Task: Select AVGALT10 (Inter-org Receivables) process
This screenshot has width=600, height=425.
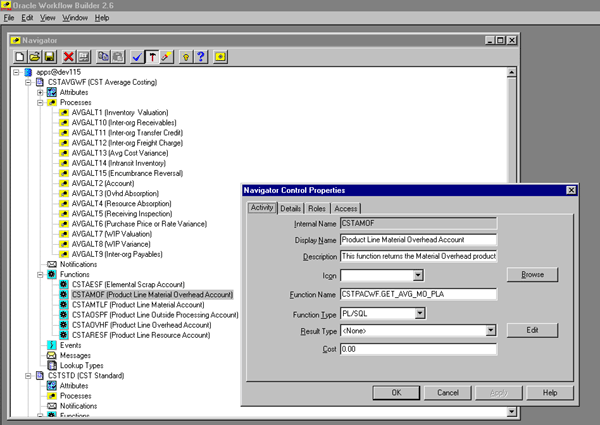Action: (x=124, y=122)
